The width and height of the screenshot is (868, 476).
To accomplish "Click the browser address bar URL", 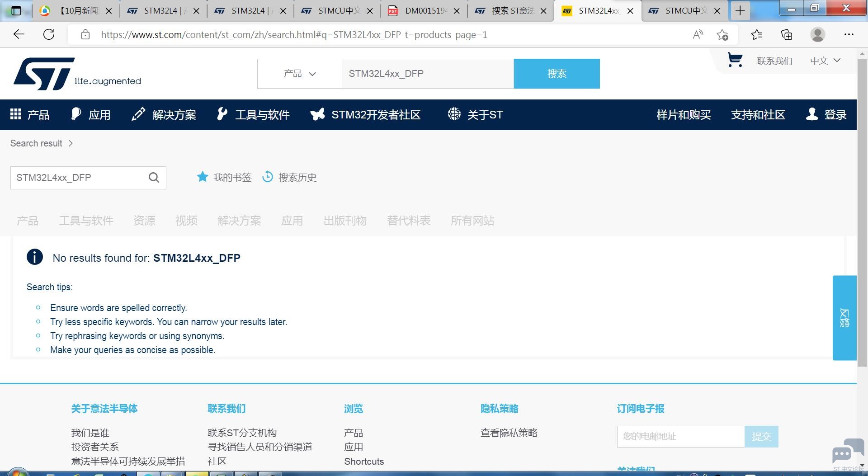I will tap(294, 35).
